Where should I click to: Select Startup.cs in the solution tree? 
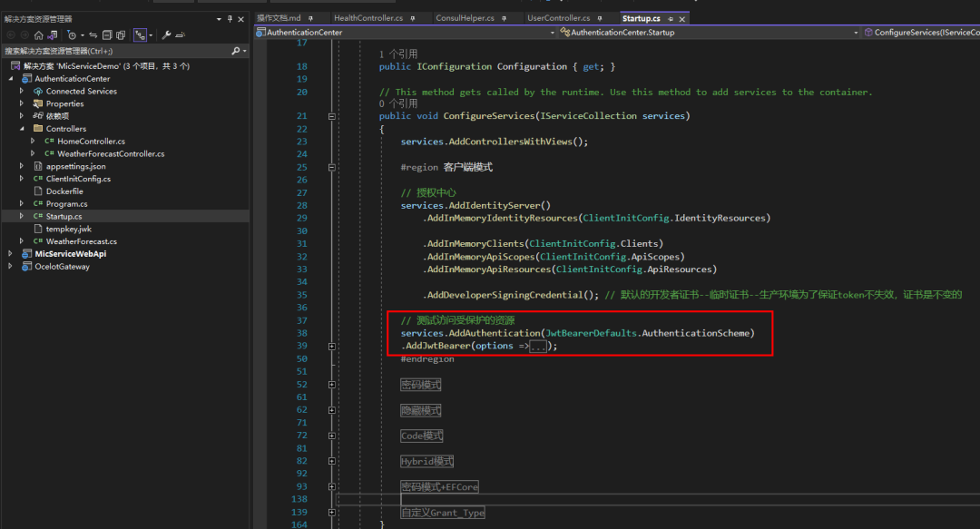[x=64, y=216]
